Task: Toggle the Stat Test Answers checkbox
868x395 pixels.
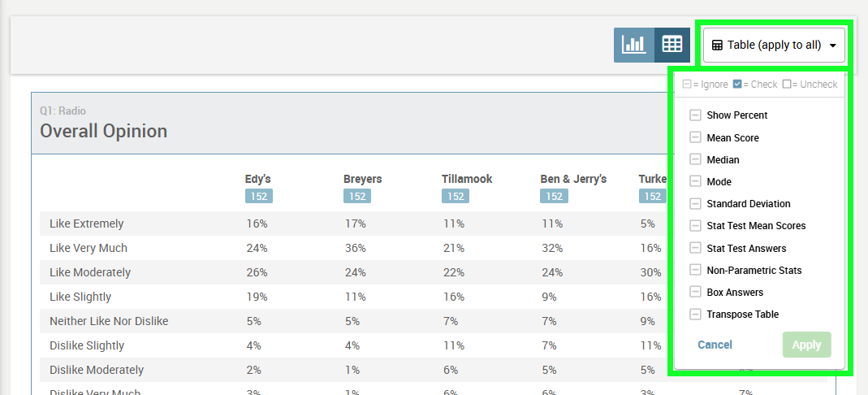Action: point(695,248)
